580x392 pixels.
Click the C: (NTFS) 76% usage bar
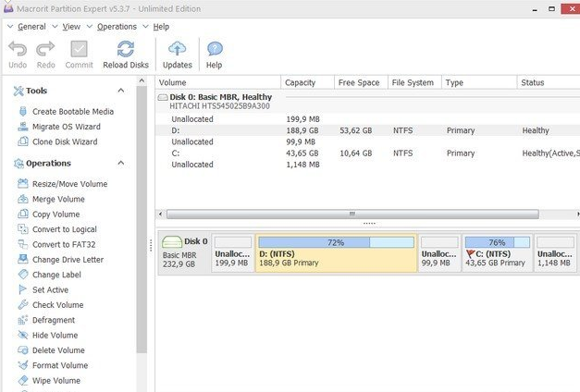(x=498, y=242)
